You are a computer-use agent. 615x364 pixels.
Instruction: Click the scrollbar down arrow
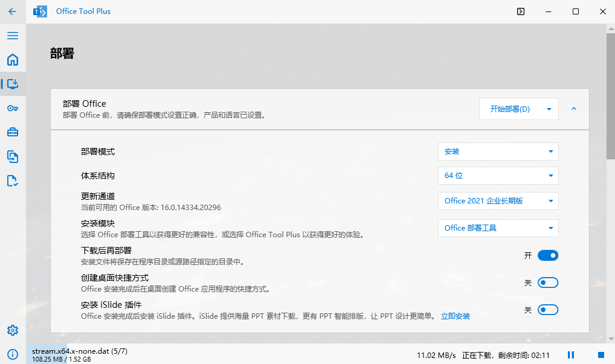(x=611, y=339)
